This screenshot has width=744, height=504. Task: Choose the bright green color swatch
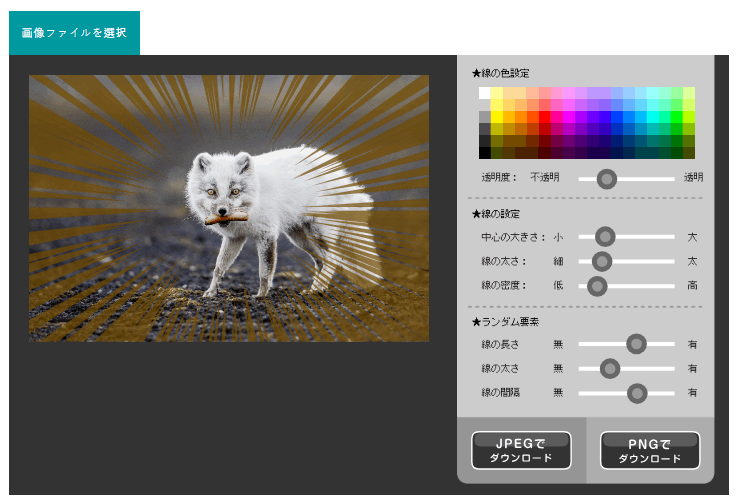pyautogui.click(x=677, y=117)
